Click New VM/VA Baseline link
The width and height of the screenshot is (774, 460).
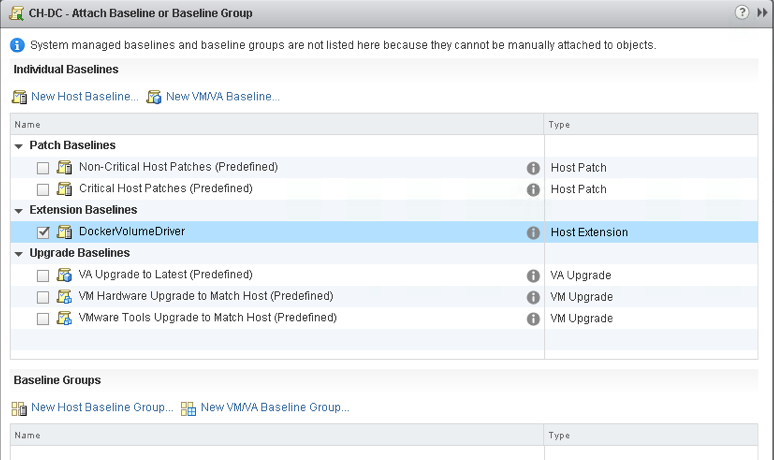tap(222, 97)
